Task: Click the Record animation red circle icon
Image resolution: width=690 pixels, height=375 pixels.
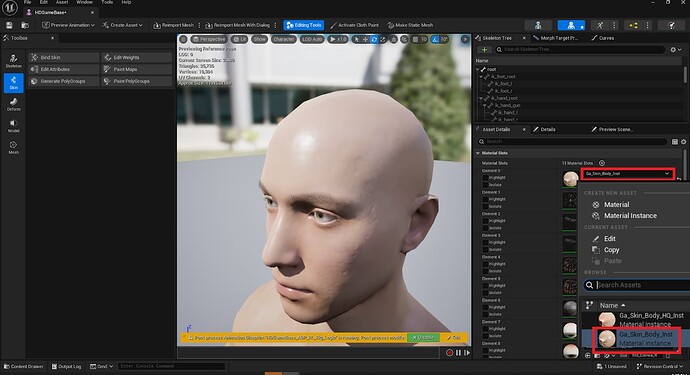Action: (x=449, y=353)
